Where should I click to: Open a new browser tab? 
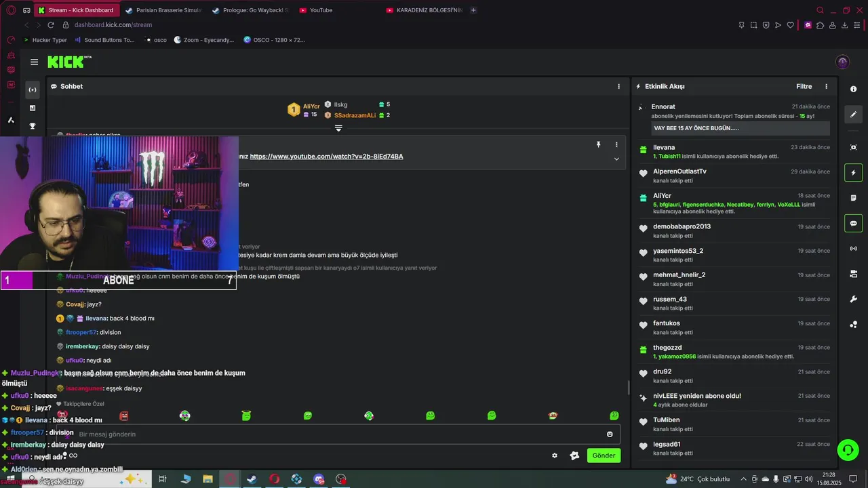coord(473,10)
